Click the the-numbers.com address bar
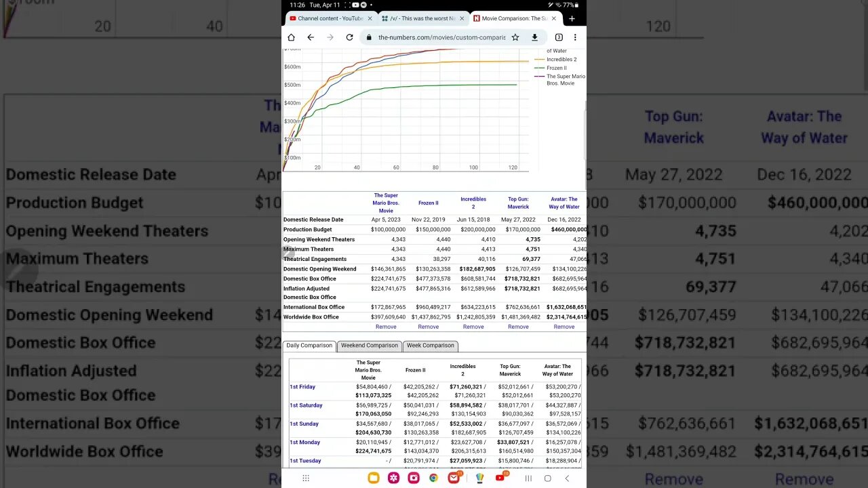The height and width of the screenshot is (488, 868). pyautogui.click(x=441, y=37)
